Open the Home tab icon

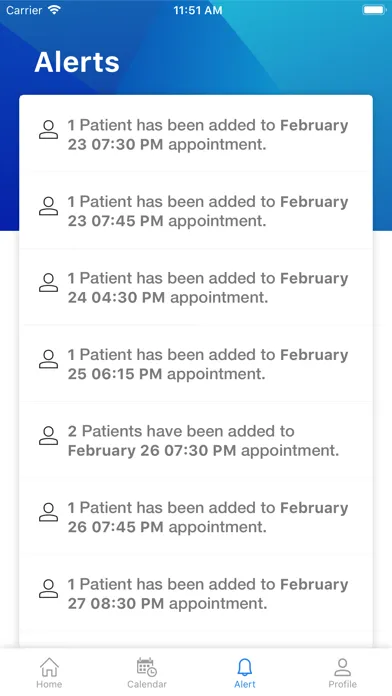pos(49,667)
